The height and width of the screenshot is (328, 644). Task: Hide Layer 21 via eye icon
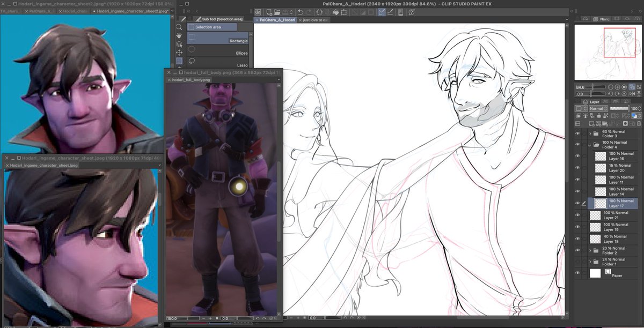tap(578, 215)
